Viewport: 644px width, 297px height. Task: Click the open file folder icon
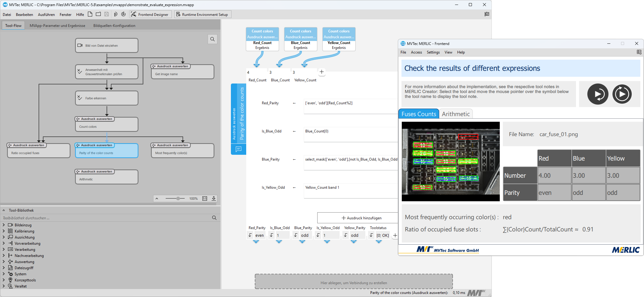98,14
